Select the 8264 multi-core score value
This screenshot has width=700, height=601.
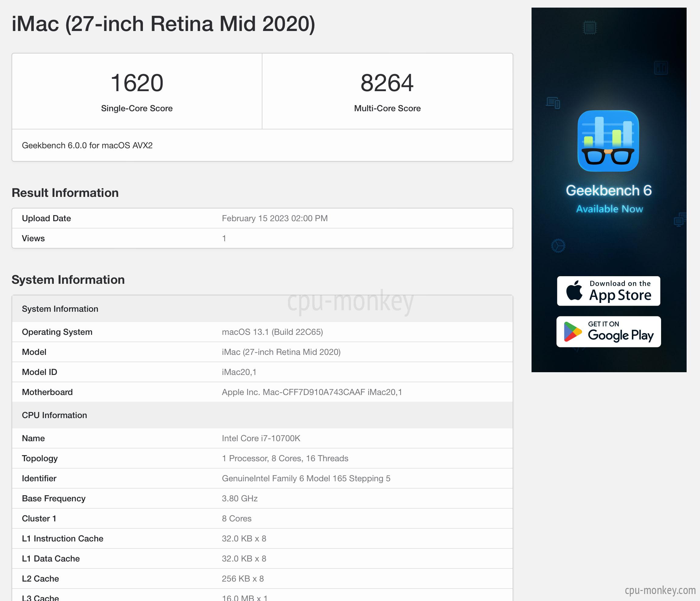point(387,83)
